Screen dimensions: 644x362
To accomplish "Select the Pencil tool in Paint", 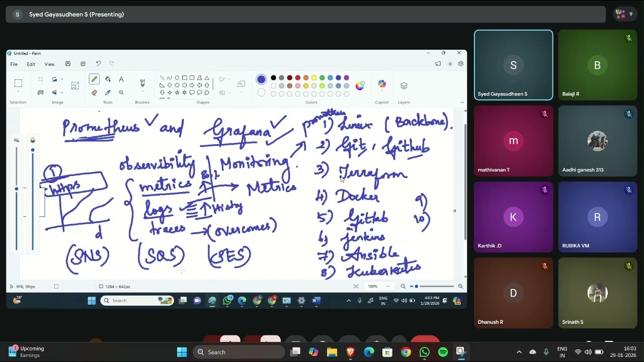I will 94,79.
